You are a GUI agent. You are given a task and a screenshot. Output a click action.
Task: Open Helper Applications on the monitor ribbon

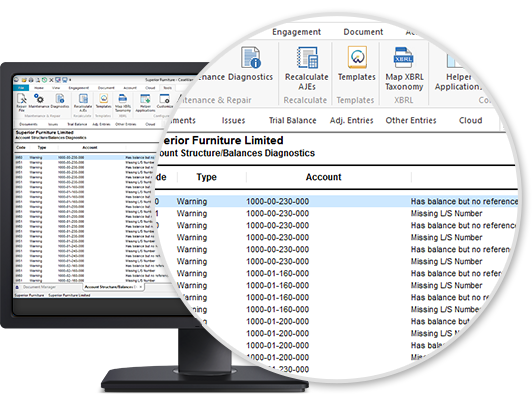pos(145,102)
